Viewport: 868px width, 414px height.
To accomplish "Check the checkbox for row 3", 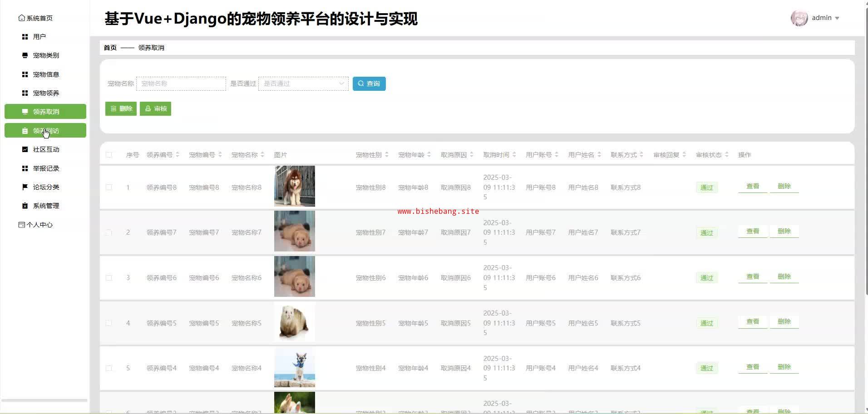I will pyautogui.click(x=109, y=278).
